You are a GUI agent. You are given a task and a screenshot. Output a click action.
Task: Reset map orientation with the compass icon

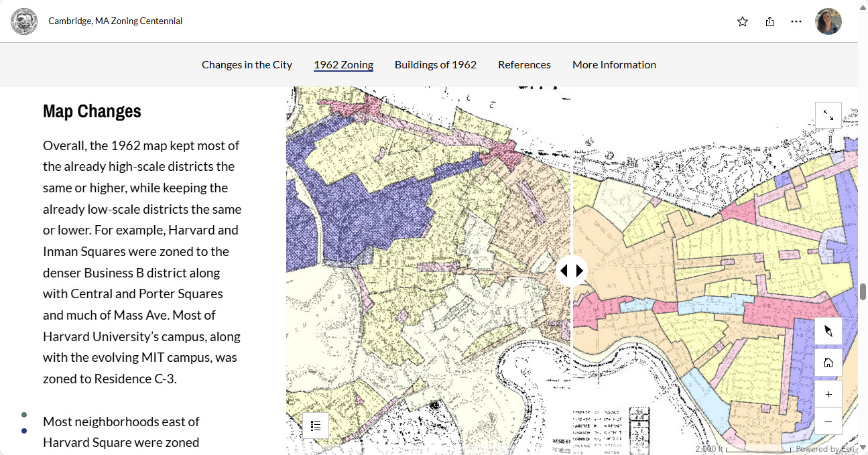point(828,331)
